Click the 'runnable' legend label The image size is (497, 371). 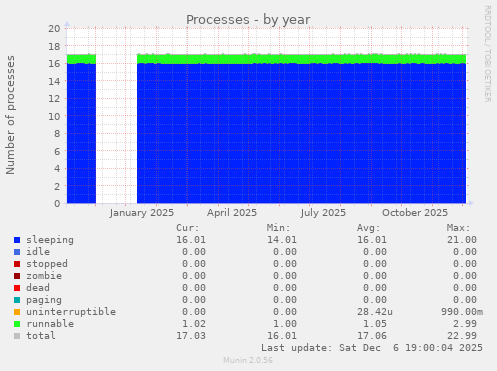tap(50, 324)
